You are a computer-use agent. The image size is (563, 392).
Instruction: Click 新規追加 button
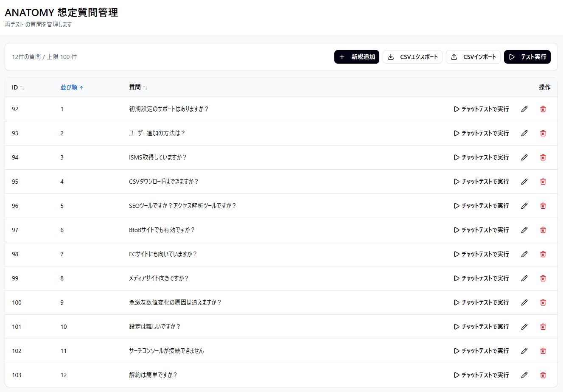click(x=357, y=57)
